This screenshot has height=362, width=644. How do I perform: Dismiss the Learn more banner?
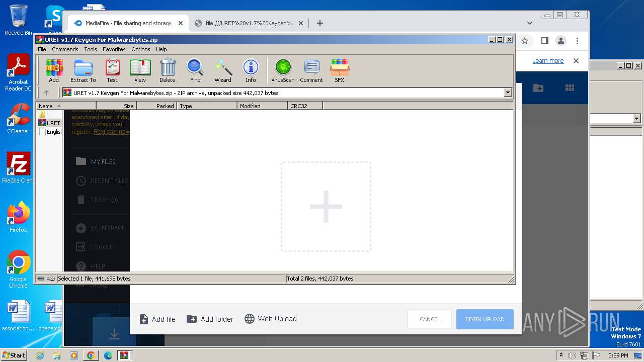[576, 61]
